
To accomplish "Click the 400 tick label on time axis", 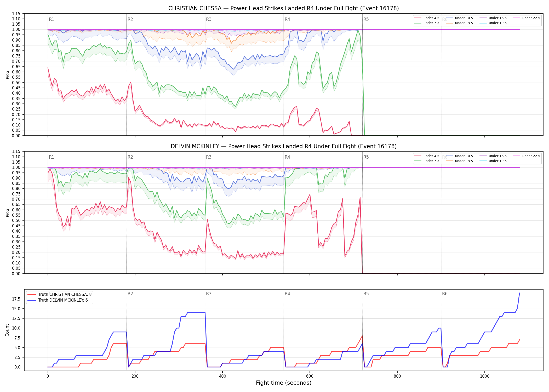I will click(222, 376).
